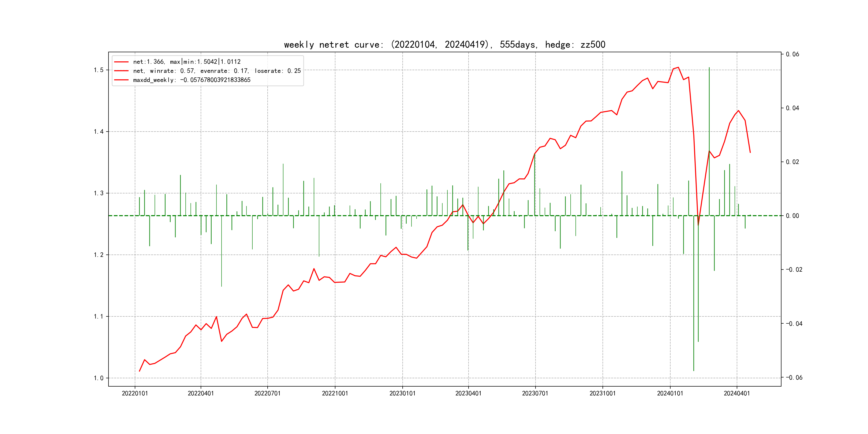
Task: Click the red line sample beside maxdd_weekly
Action: [x=121, y=80]
